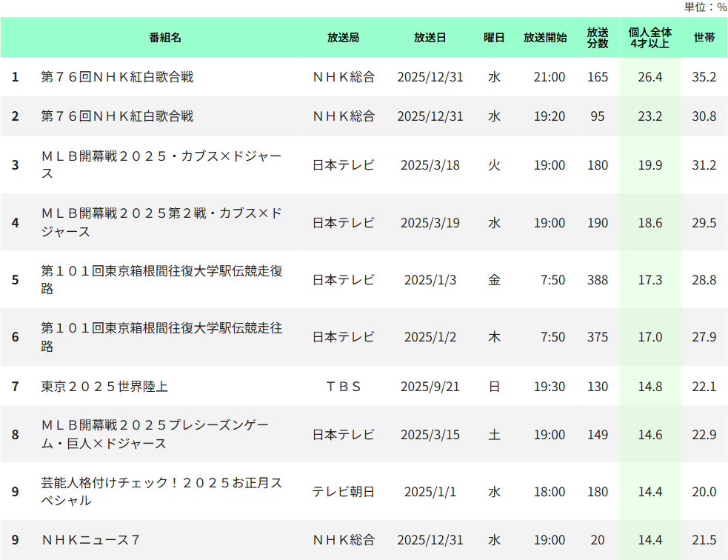
Task: Select the 世帯 column header
Action: pos(704,38)
